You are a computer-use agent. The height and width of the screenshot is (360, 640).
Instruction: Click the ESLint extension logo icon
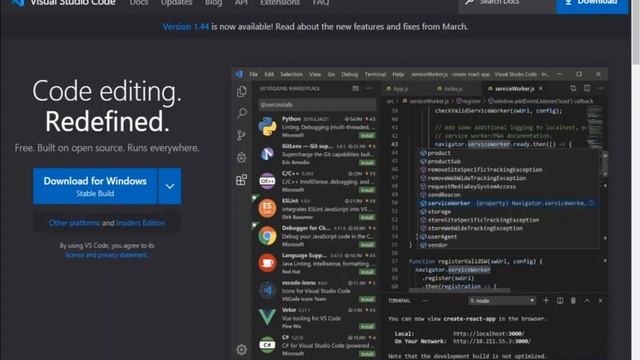coord(267,208)
